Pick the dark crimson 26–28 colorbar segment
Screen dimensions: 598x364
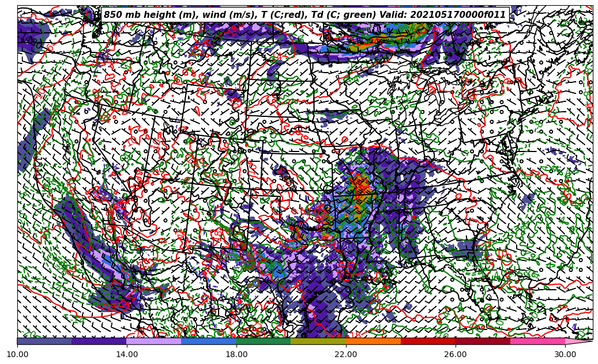(x=483, y=341)
